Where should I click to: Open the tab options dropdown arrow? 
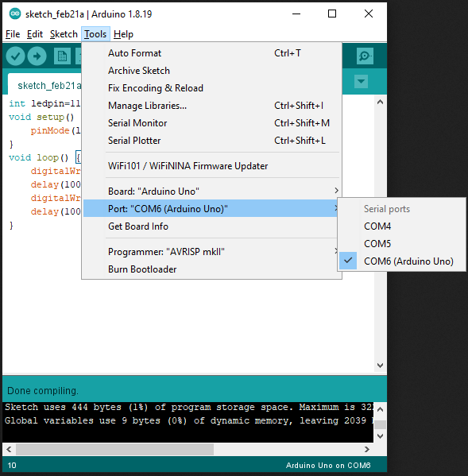(361, 81)
